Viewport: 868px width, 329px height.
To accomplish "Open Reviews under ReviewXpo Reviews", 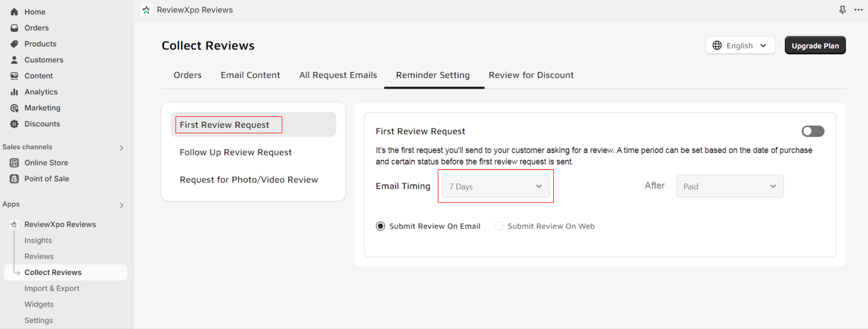I will tap(39, 256).
